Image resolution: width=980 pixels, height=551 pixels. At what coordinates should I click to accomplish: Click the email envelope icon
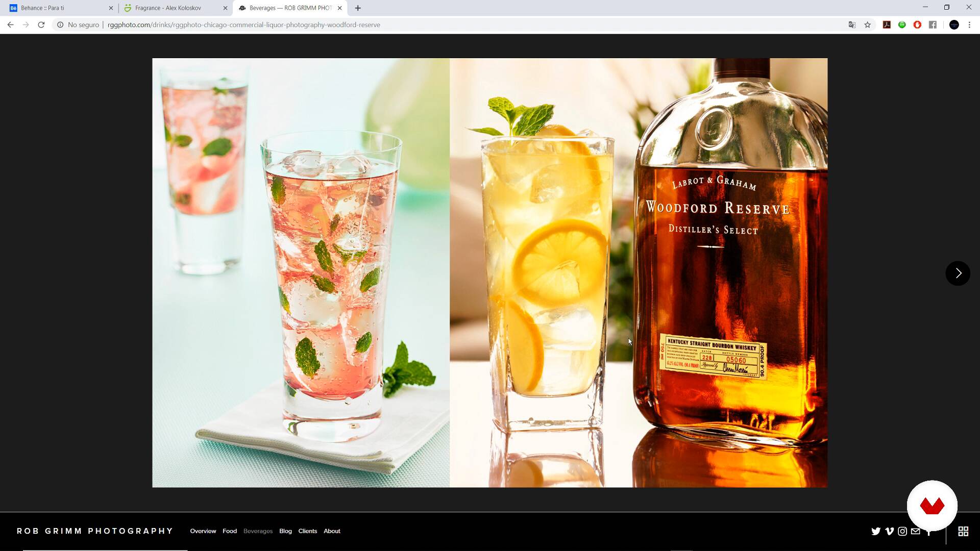tap(916, 531)
